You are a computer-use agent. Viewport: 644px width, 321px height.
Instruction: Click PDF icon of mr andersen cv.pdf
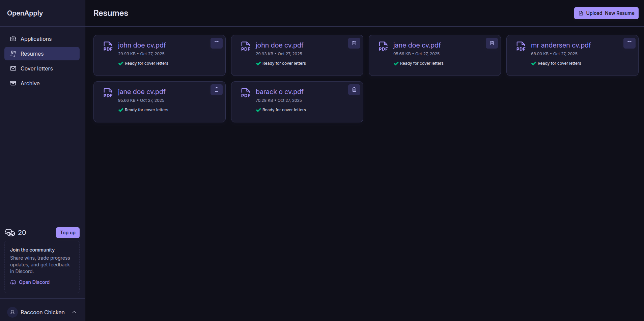(521, 46)
